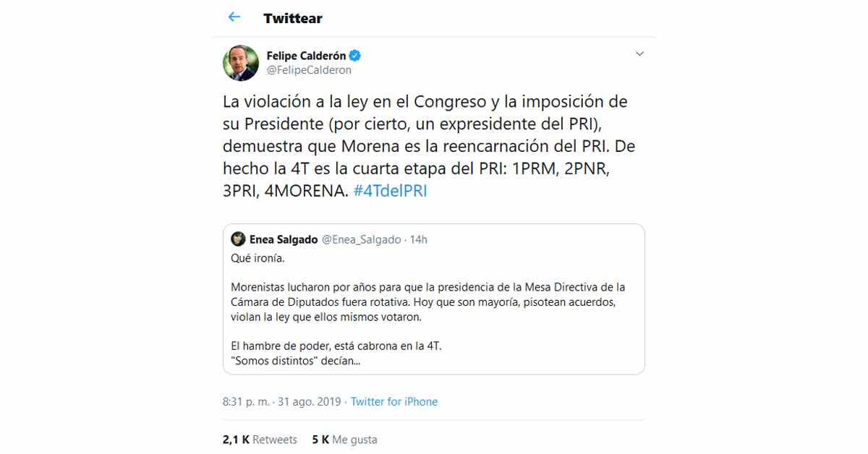Open the tweet options caret menu
Screen dimensions: 868x454
click(639, 53)
